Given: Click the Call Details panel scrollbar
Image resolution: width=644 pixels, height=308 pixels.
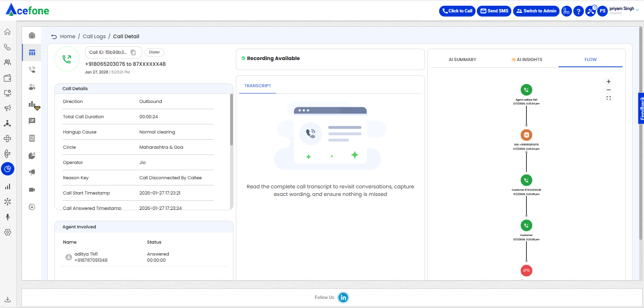Looking at the screenshot, I should [x=232, y=120].
